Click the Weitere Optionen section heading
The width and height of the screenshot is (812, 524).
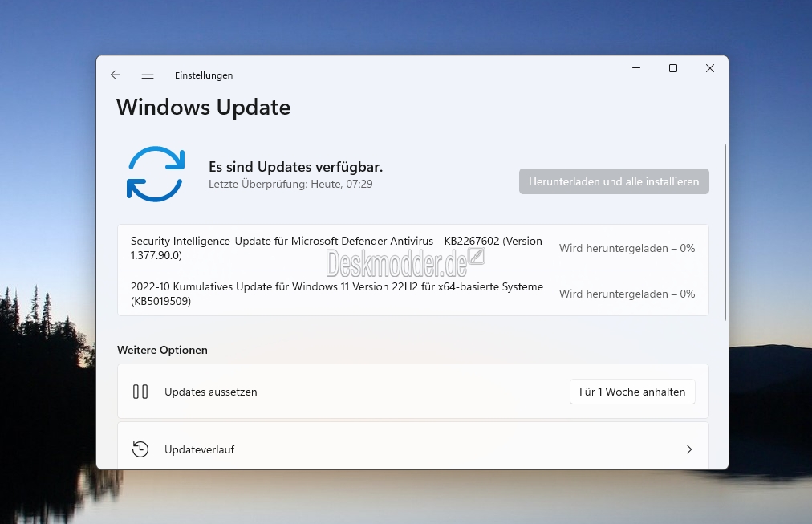[162, 350]
